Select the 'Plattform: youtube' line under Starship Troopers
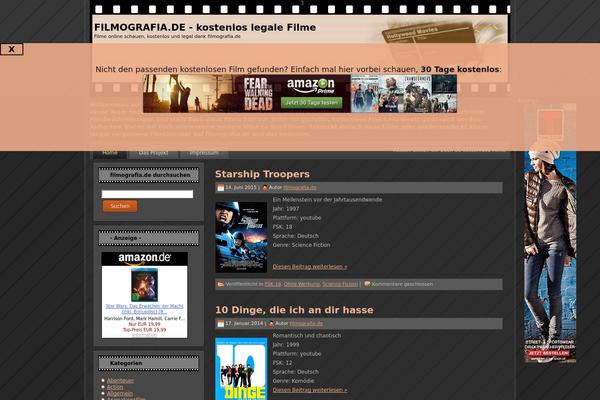Viewport: 600px width, 400px height. 297,218
